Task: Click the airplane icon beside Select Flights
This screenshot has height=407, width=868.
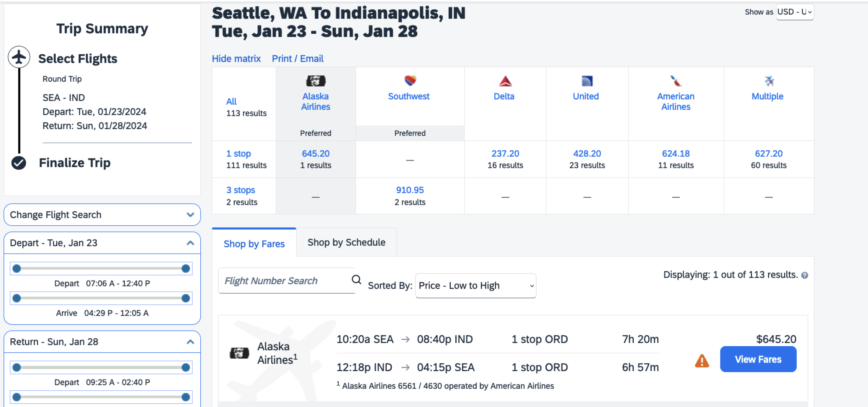Action: pyautogui.click(x=19, y=57)
